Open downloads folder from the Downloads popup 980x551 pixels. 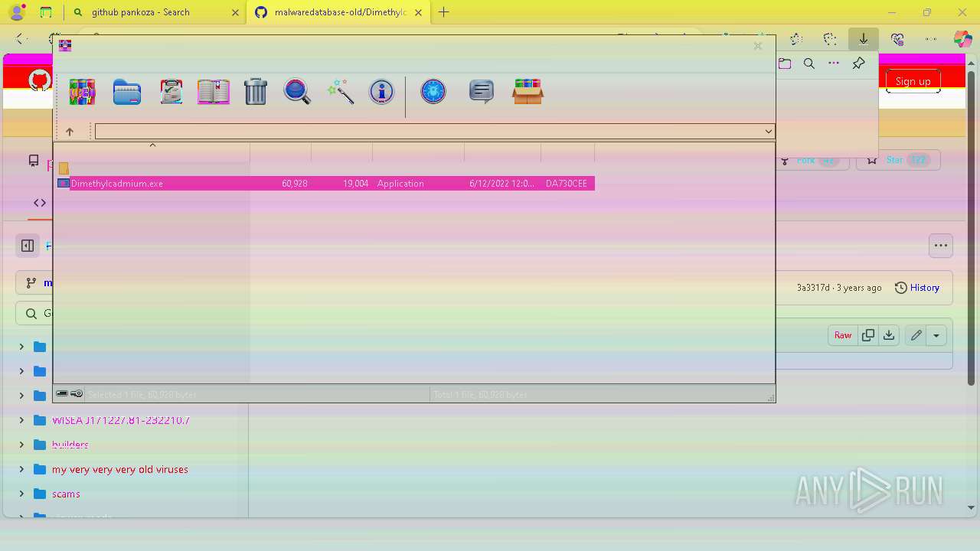coord(785,64)
